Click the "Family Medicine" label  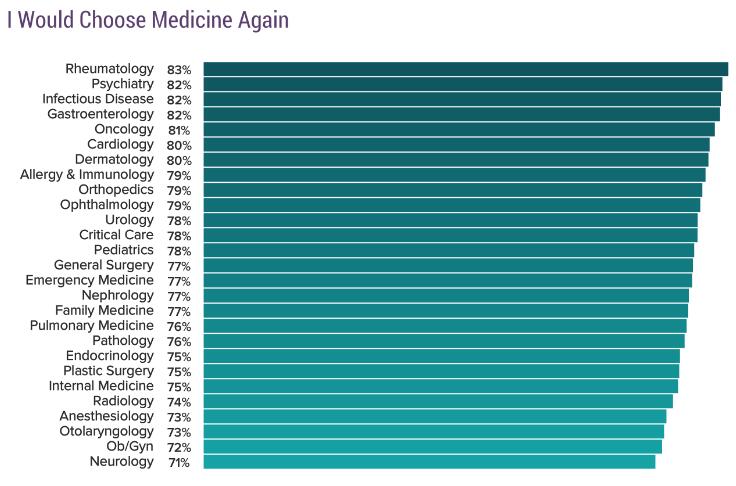pos(104,310)
